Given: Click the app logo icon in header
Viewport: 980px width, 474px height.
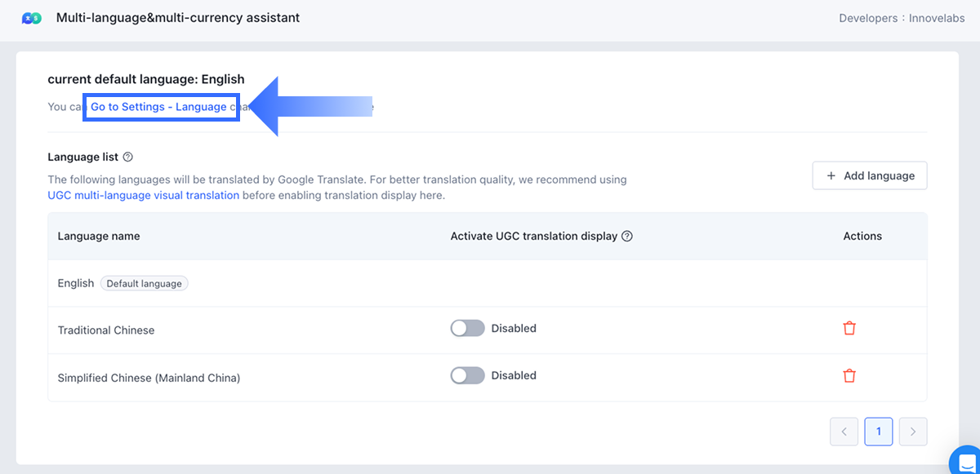Looking at the screenshot, I should pos(31,18).
